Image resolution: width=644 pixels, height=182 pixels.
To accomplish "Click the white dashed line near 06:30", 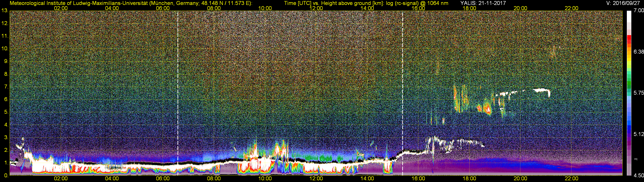I will tap(178, 93).
